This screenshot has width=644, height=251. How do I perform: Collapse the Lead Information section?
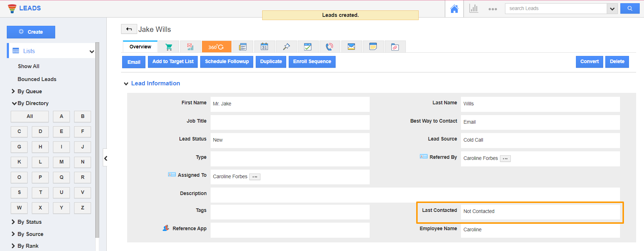[126, 84]
